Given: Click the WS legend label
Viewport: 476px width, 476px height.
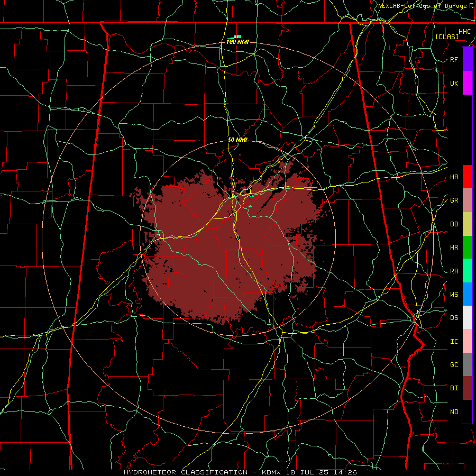Looking at the screenshot, I should pyautogui.click(x=454, y=295).
